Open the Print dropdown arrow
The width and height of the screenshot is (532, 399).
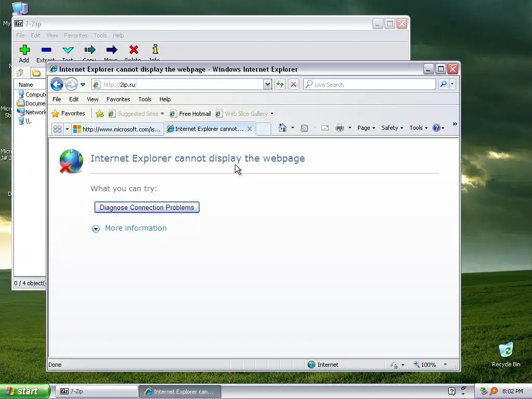click(x=350, y=128)
